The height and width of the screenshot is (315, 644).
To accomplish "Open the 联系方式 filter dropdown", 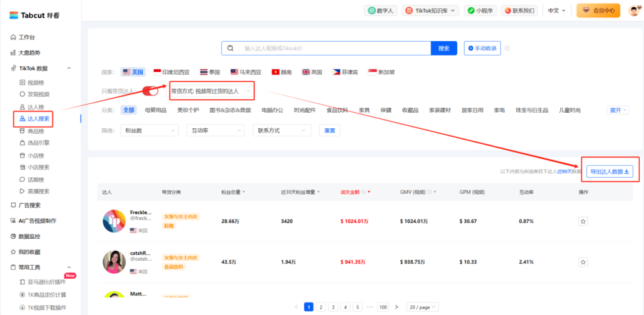I will click(281, 130).
